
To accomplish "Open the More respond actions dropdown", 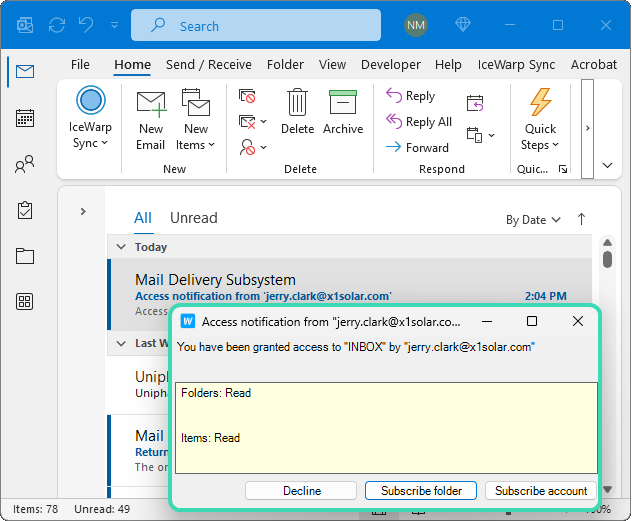I will 480,135.
